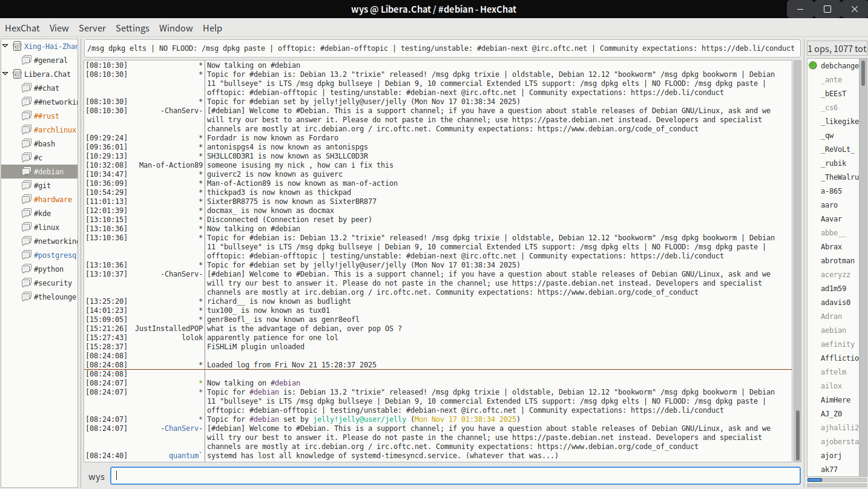The height and width of the screenshot is (489, 868).
Task: Click the 'Disconnected (Connection reset by peer)' line
Action: (289, 220)
